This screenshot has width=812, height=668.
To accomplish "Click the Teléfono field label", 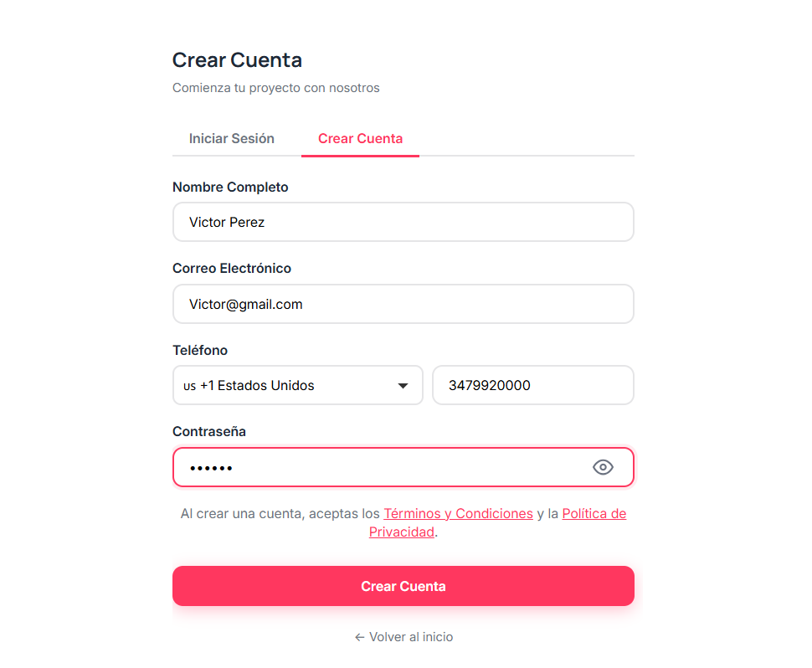I will coord(200,350).
